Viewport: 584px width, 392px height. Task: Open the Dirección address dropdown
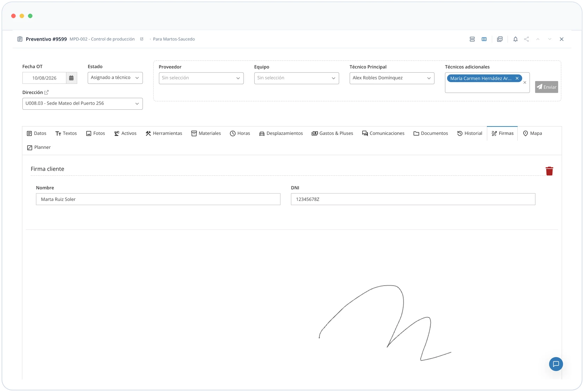pos(82,103)
